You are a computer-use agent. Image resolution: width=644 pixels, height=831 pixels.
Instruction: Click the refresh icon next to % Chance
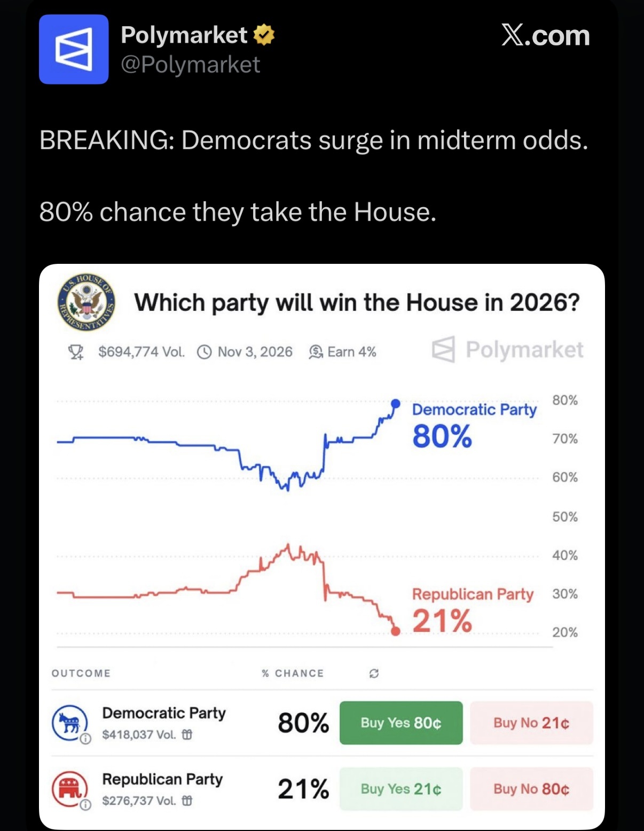(x=374, y=673)
